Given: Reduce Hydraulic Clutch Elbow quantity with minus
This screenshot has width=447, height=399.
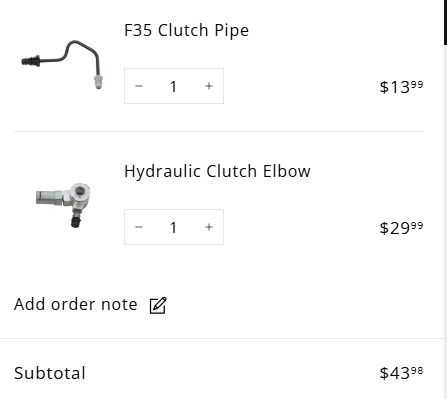Looking at the screenshot, I should (x=139, y=227).
